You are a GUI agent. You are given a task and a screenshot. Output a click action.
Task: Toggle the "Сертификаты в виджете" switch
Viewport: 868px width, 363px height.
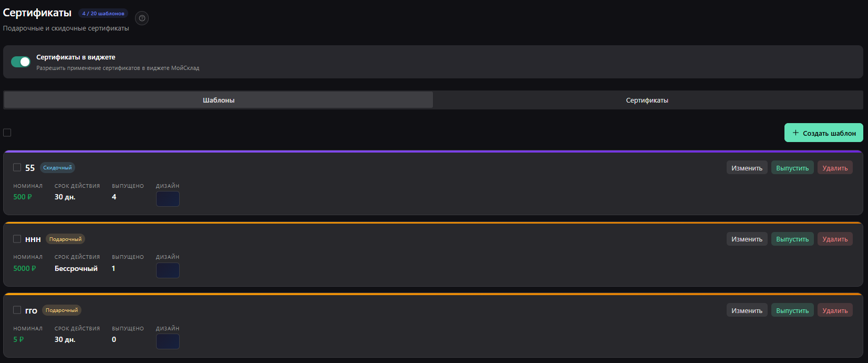pos(21,62)
